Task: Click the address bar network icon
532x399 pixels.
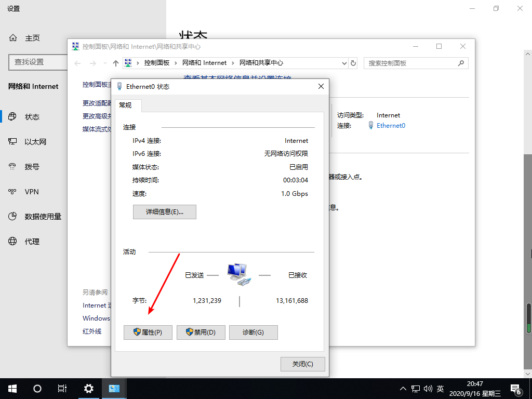Action: coord(128,63)
